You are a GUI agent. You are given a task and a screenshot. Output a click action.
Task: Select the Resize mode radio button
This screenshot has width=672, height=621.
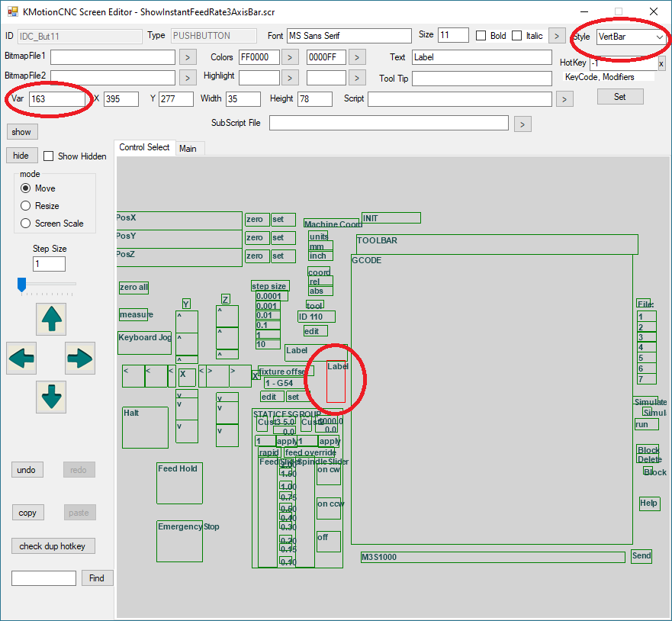[x=26, y=206]
